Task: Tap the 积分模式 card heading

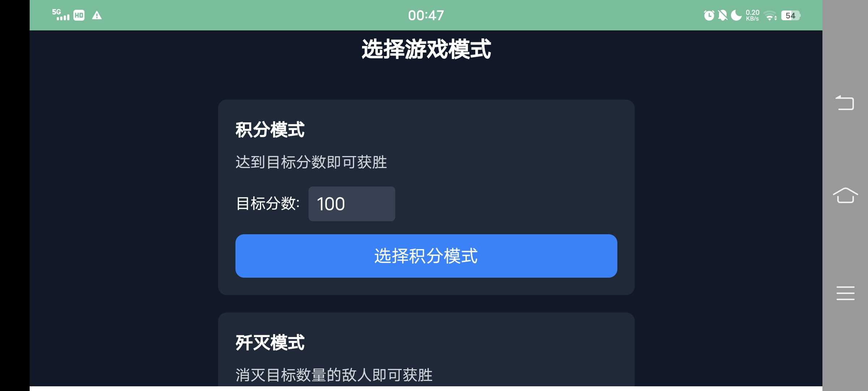Action: (x=270, y=130)
